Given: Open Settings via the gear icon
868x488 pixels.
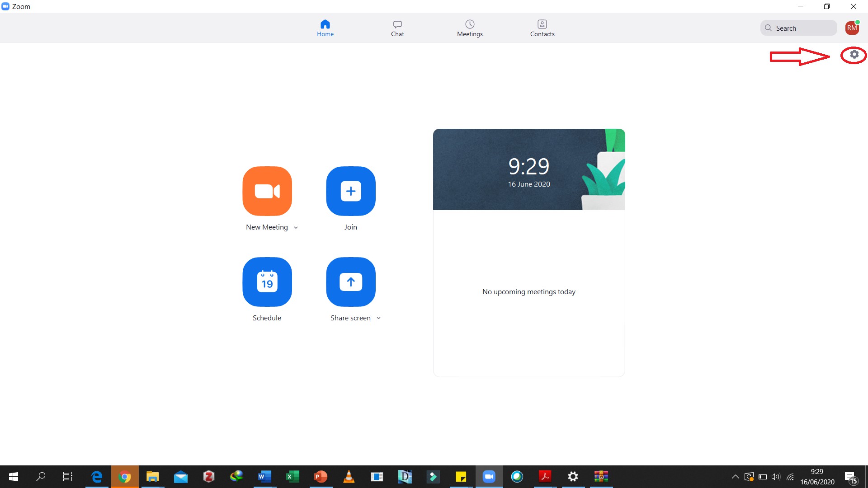Looking at the screenshot, I should pyautogui.click(x=854, y=55).
